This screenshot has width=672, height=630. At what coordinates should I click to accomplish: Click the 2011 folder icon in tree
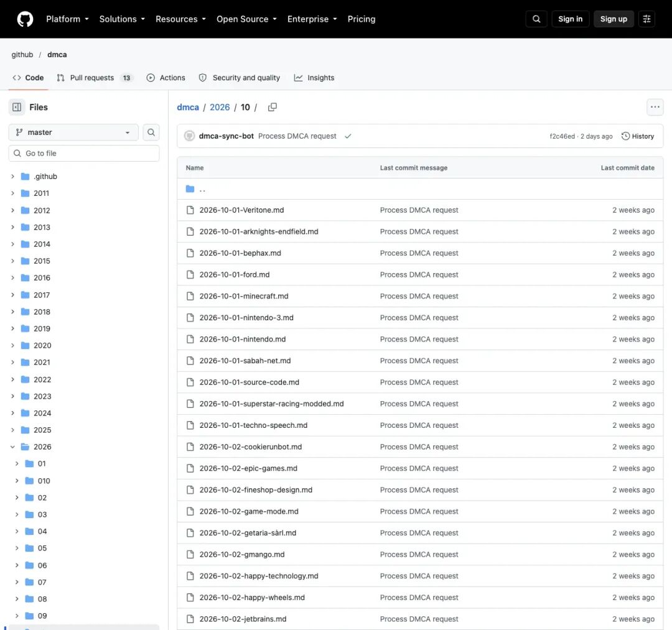point(26,193)
